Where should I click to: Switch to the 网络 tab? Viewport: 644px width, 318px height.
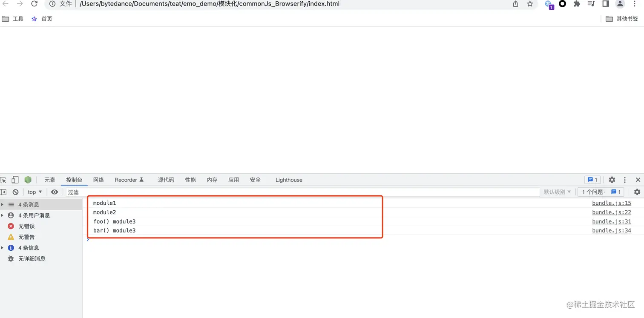pyautogui.click(x=99, y=180)
